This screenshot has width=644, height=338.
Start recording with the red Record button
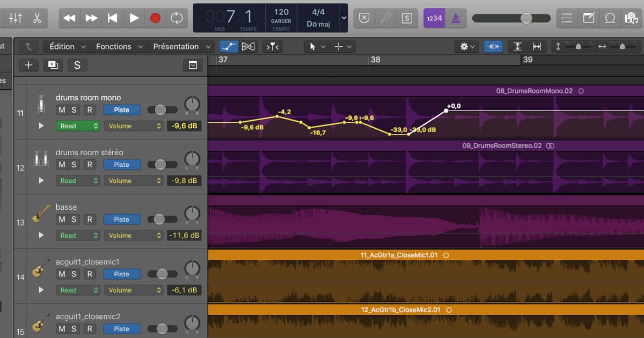pos(155,18)
